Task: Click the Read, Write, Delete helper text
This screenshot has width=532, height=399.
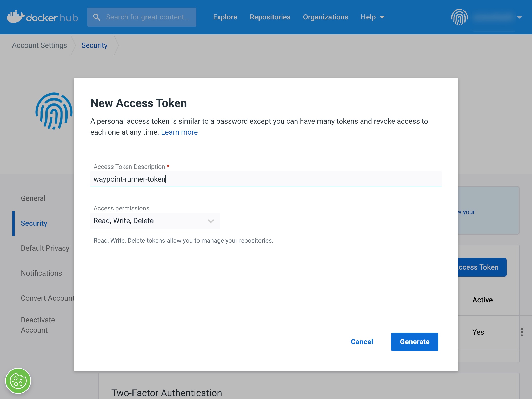Action: pyautogui.click(x=183, y=241)
